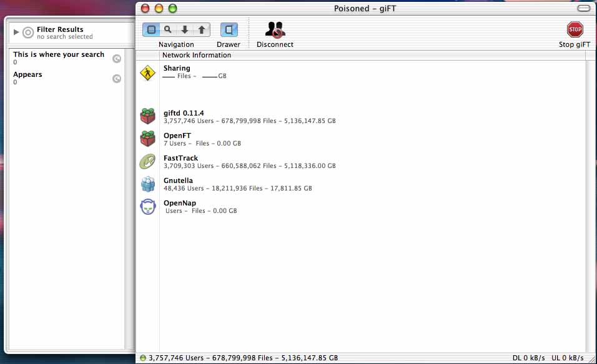Screen dimensions: 597x364
Task: Click the toolbar toggle pill in title bar
Action: (x=584, y=8)
